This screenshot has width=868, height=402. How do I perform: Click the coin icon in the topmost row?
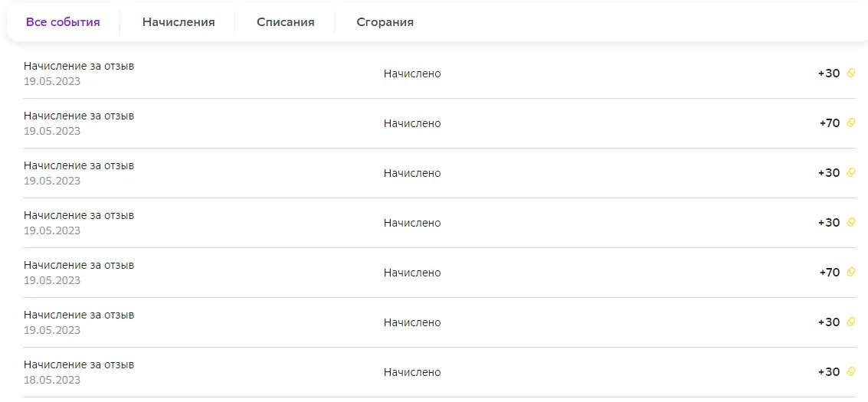tap(851, 73)
